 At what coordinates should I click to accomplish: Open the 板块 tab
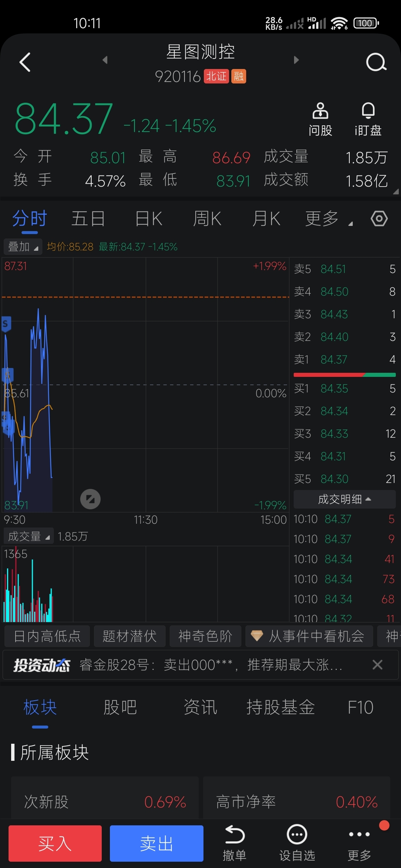pos(40,707)
